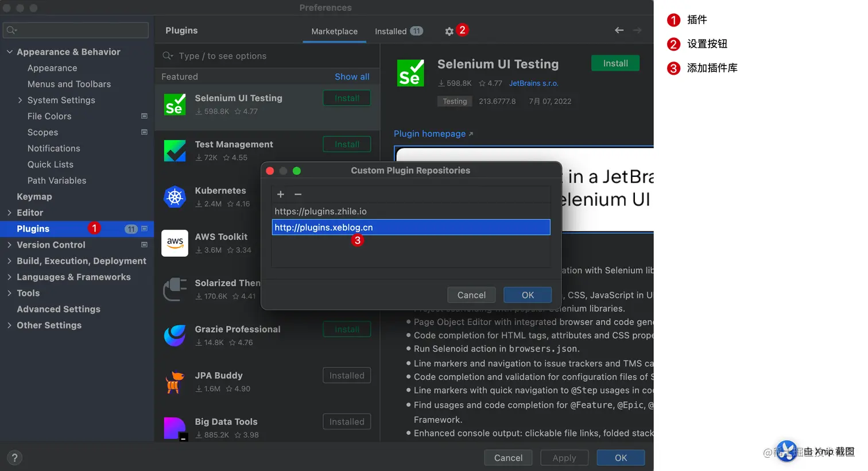Viewport: 868px width, 471px height.
Task: Click the large Selenium logo in details
Action: (x=410, y=73)
